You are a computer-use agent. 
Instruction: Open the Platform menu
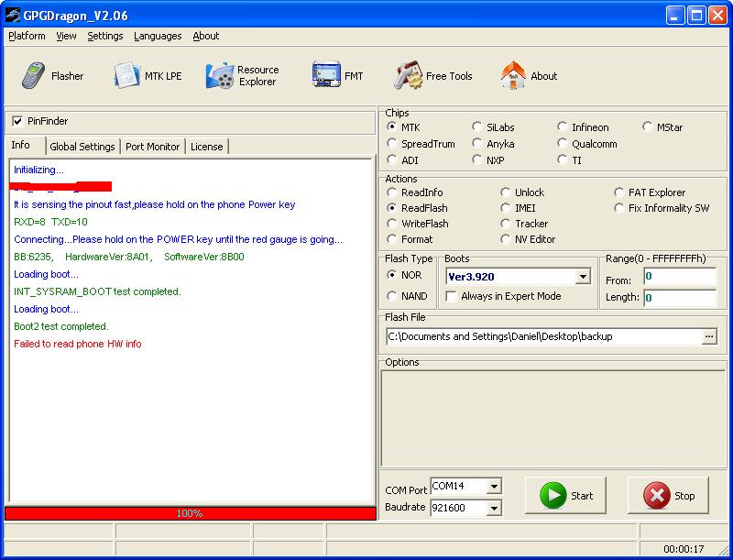pyautogui.click(x=27, y=36)
